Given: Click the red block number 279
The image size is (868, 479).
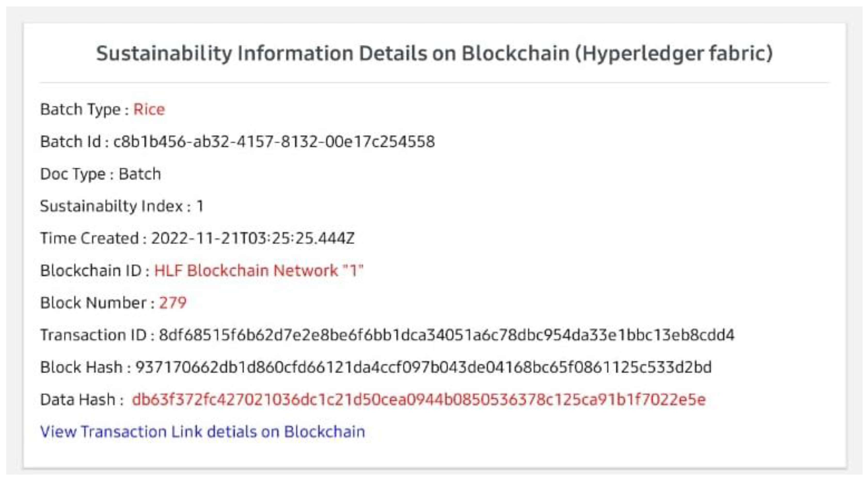Looking at the screenshot, I should (172, 302).
